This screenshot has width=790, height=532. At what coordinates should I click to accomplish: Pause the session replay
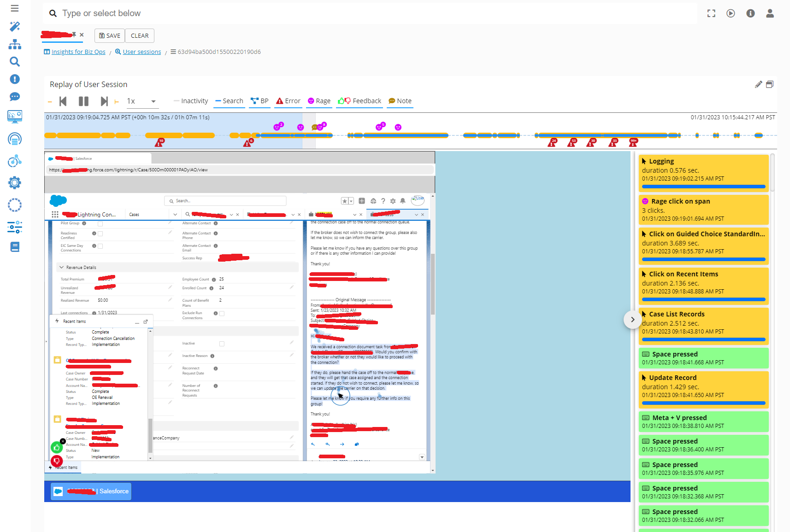83,101
